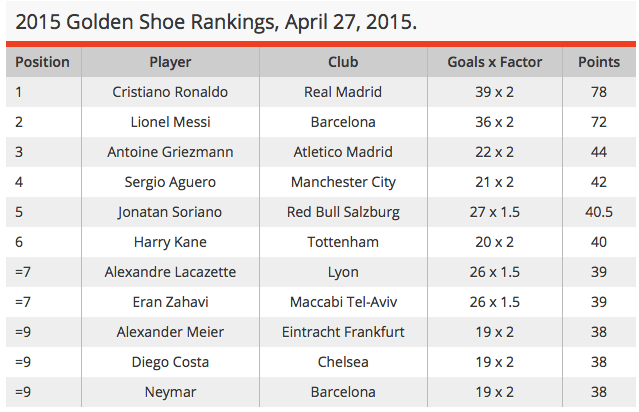The image size is (639, 412).
Task: Click the Manchester City club cell
Action: tap(343, 182)
